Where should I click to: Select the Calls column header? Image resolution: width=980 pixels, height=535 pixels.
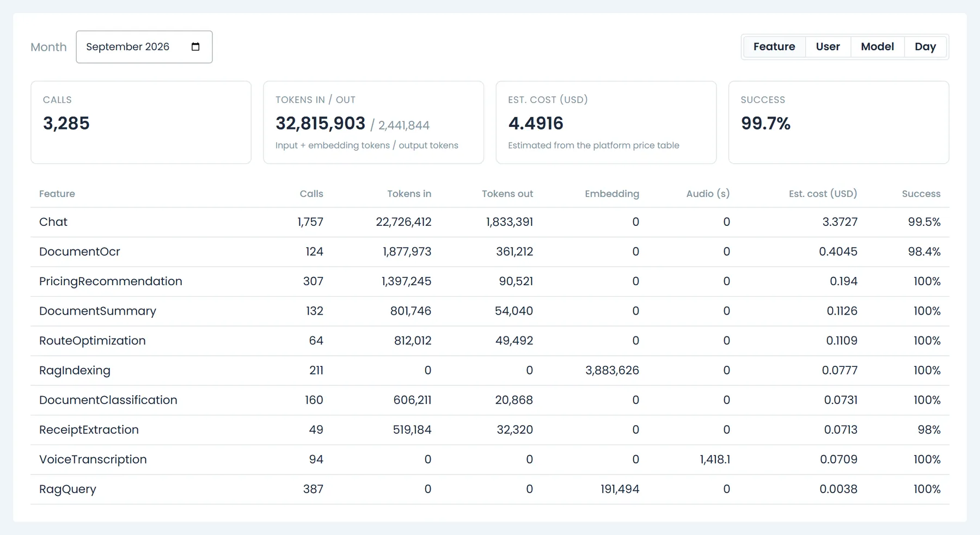pyautogui.click(x=311, y=194)
